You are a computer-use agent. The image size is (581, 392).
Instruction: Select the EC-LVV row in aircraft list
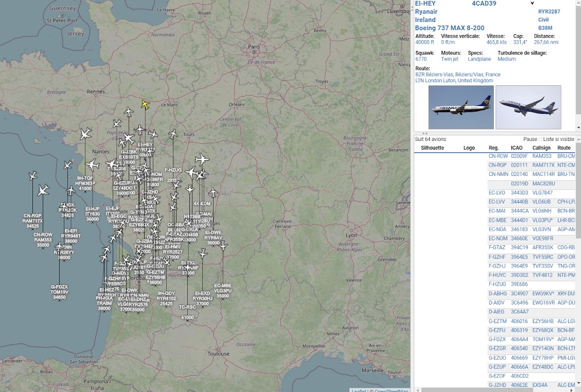532,202
